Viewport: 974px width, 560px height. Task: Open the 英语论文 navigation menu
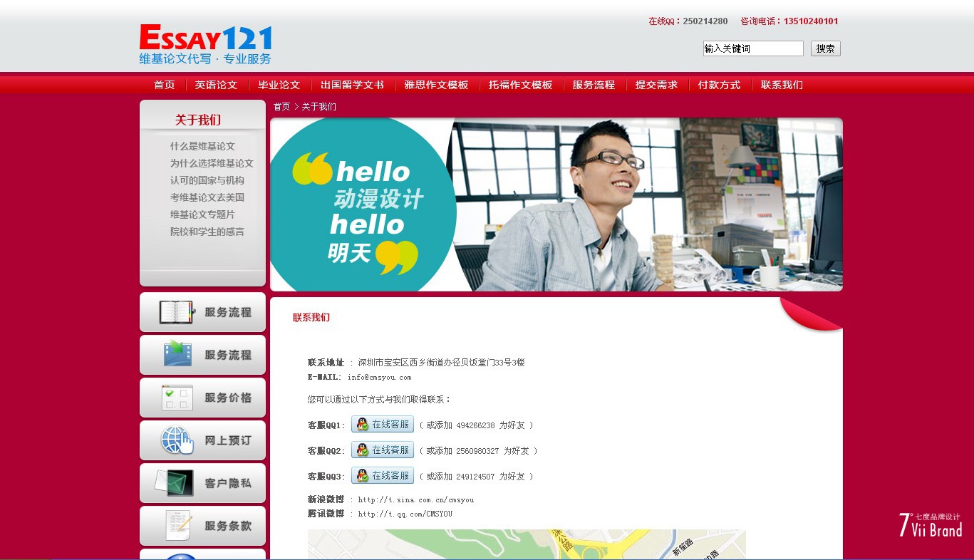point(216,85)
